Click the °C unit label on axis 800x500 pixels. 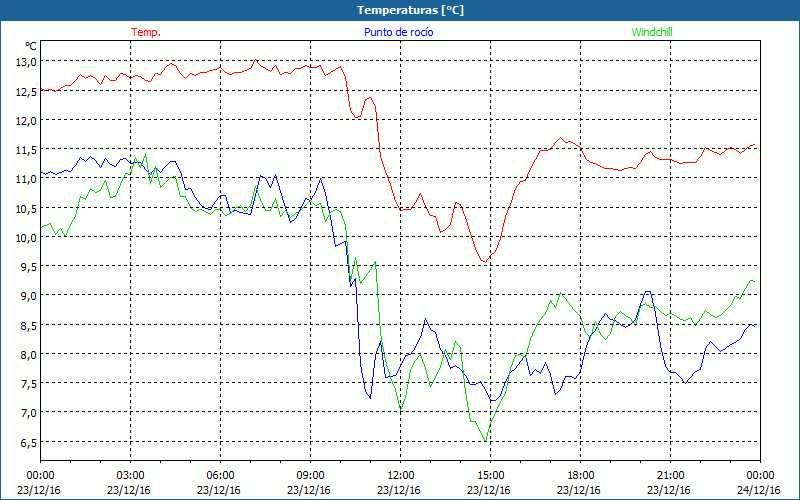30,46
